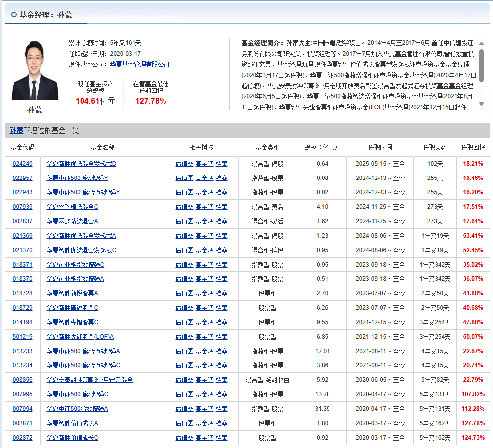Select total assets value 104.61亿元
The height and width of the screenshot is (448, 493).
(x=95, y=101)
